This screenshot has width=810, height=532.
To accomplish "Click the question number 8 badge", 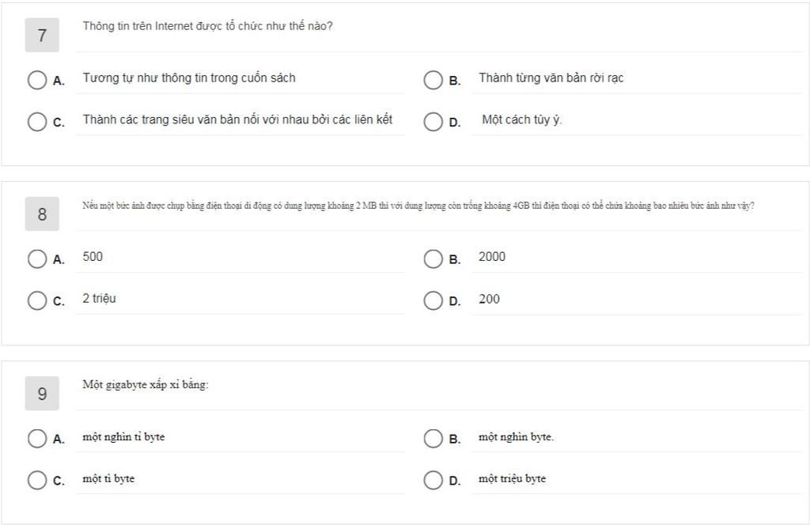I will point(42,214).
